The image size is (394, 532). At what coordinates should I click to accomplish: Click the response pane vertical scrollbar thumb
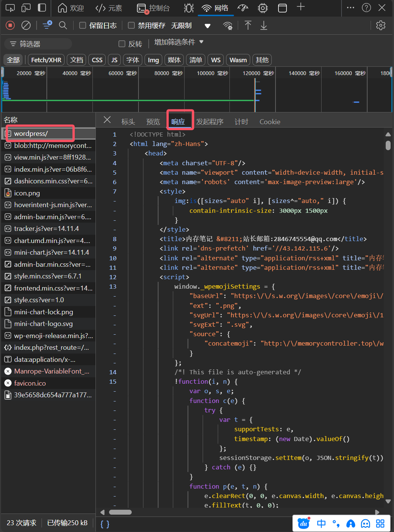tap(388, 146)
